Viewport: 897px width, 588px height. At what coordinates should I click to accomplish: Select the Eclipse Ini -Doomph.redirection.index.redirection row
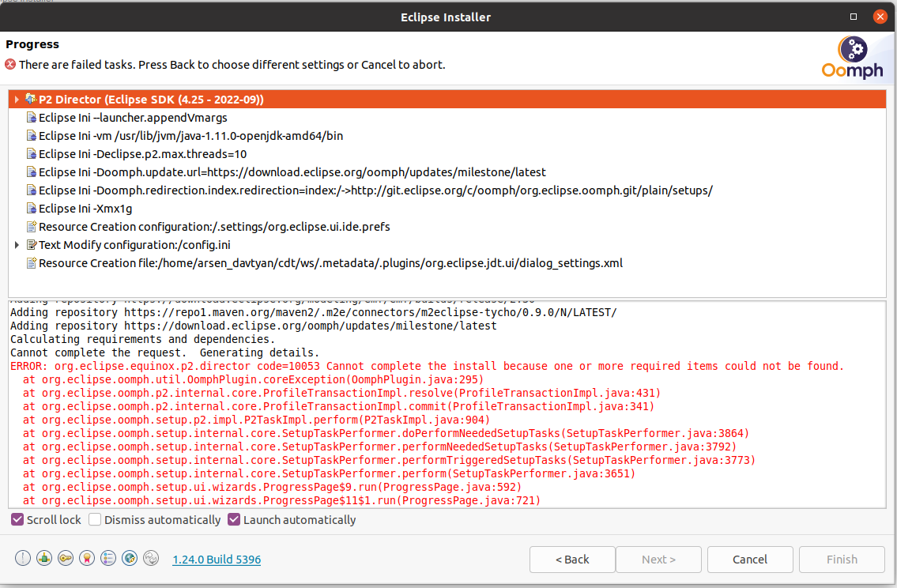click(x=447, y=190)
